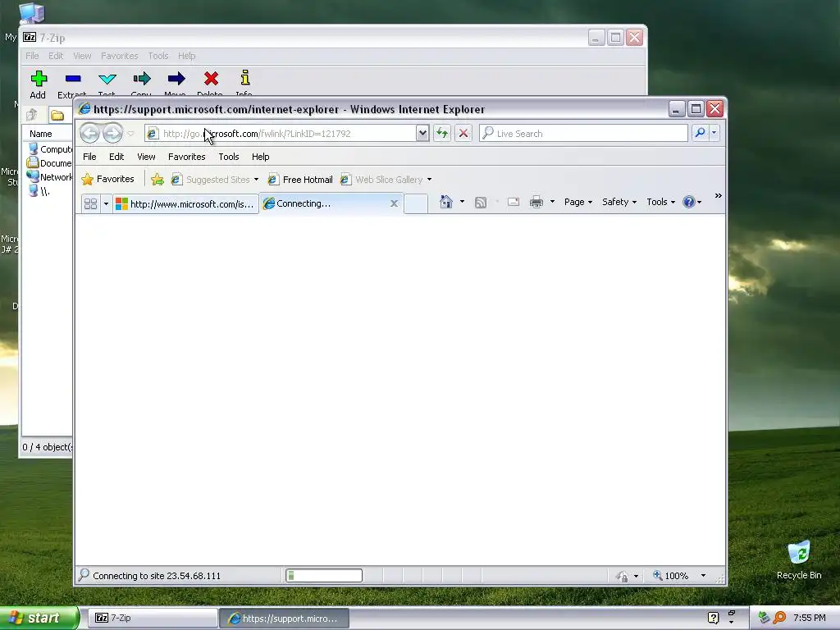Click the Live Search magnifier button
Viewport: 840px width, 630px height.
tap(700, 133)
